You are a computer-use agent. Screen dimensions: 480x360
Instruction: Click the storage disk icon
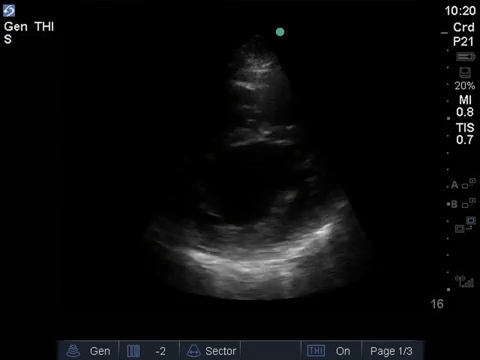pyautogui.click(x=465, y=73)
